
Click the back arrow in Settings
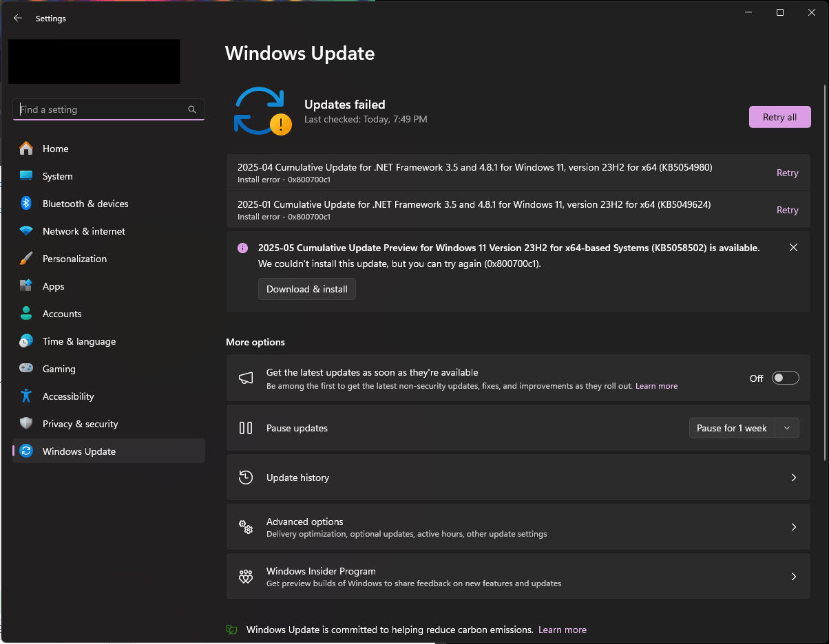click(18, 19)
